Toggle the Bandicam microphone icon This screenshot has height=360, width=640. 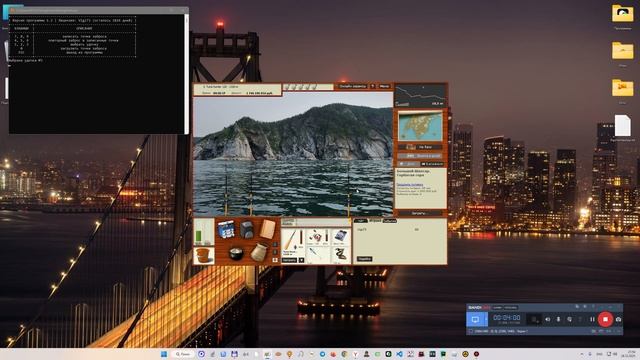pos(558,319)
